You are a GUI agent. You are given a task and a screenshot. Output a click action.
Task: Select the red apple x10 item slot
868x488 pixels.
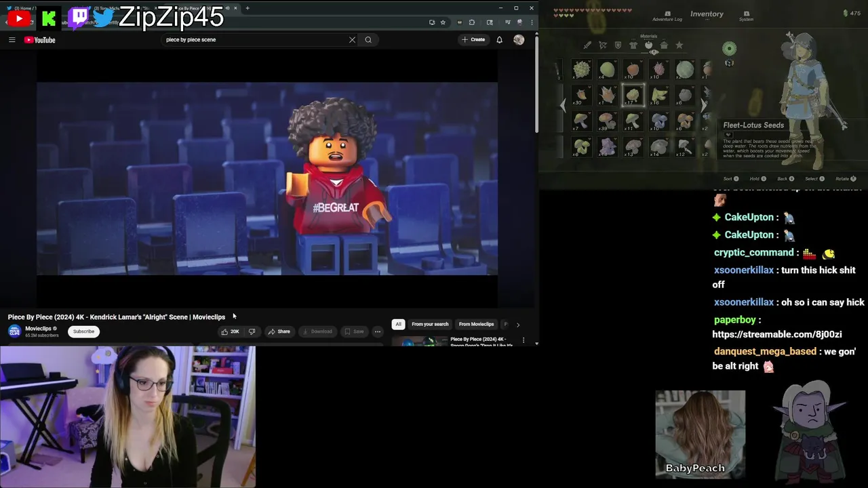coord(633,70)
